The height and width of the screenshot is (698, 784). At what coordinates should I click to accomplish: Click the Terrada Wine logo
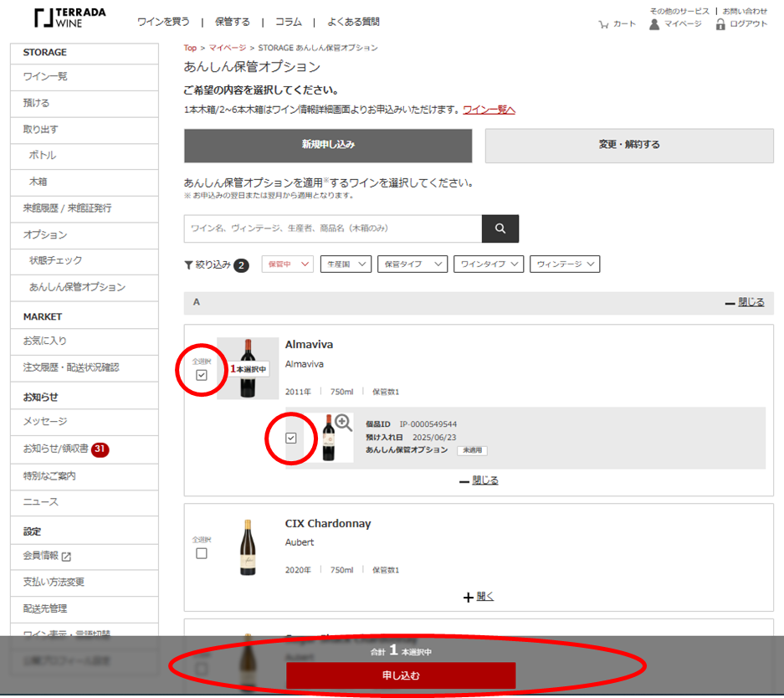[x=70, y=18]
